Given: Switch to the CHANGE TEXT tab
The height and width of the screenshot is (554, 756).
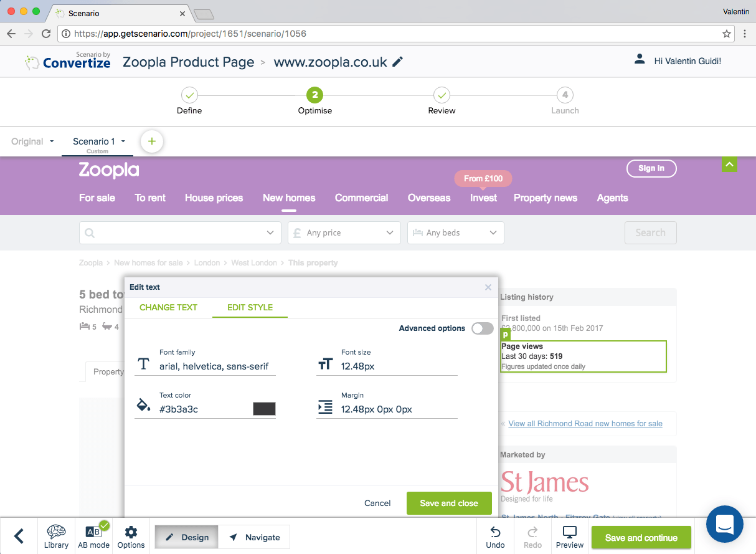Looking at the screenshot, I should [x=168, y=307].
